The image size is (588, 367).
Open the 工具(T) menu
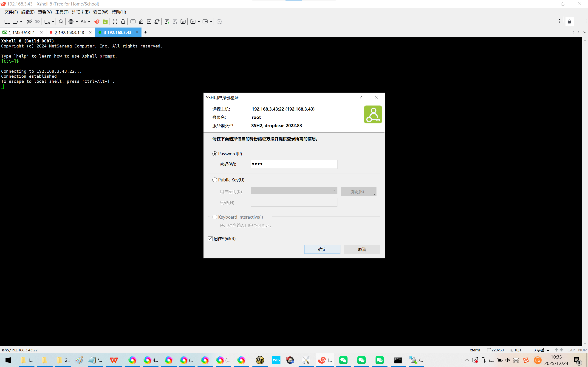[x=62, y=12]
